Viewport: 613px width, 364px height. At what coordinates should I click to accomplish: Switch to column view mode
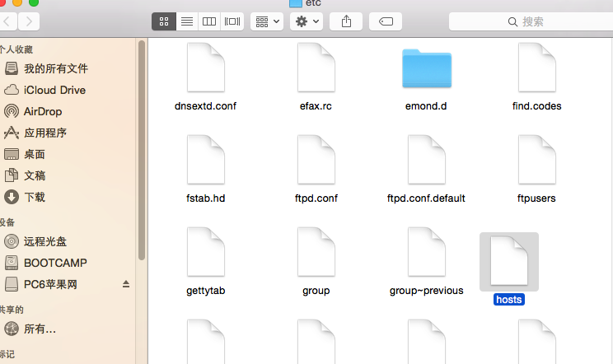click(209, 21)
